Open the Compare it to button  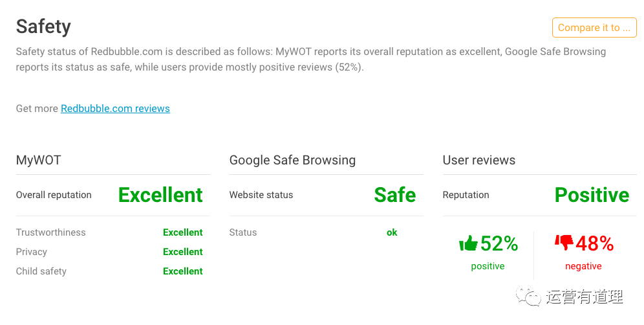594,28
